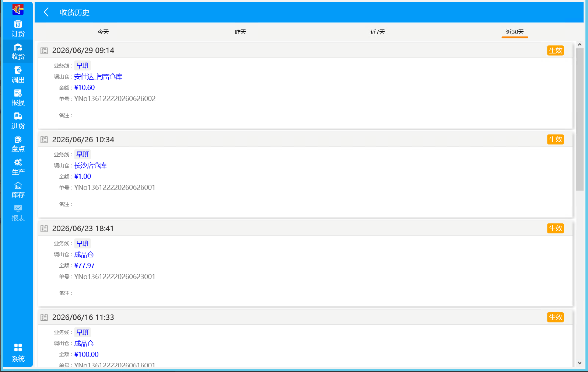588x372 pixels.
Task: Open the 报损 damage report module
Action: 18,98
